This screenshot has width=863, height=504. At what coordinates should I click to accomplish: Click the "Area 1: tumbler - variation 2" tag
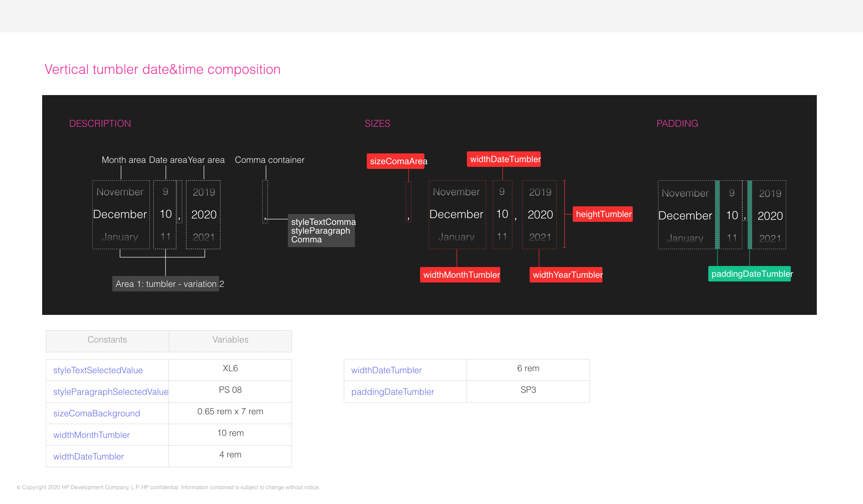point(166,284)
